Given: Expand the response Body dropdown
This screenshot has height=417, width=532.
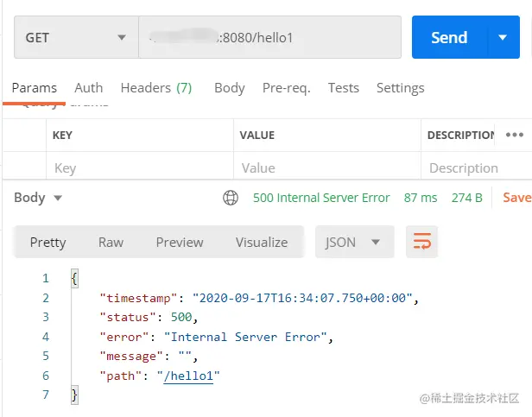Looking at the screenshot, I should [38, 198].
